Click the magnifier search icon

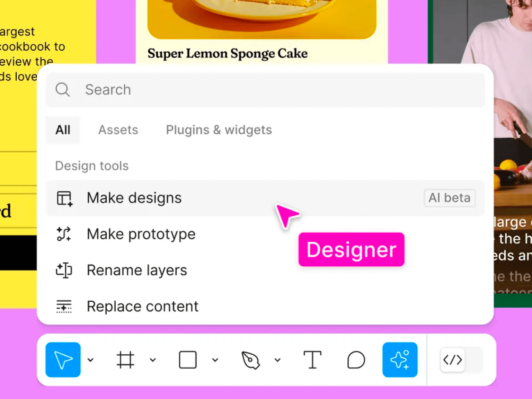[63, 90]
